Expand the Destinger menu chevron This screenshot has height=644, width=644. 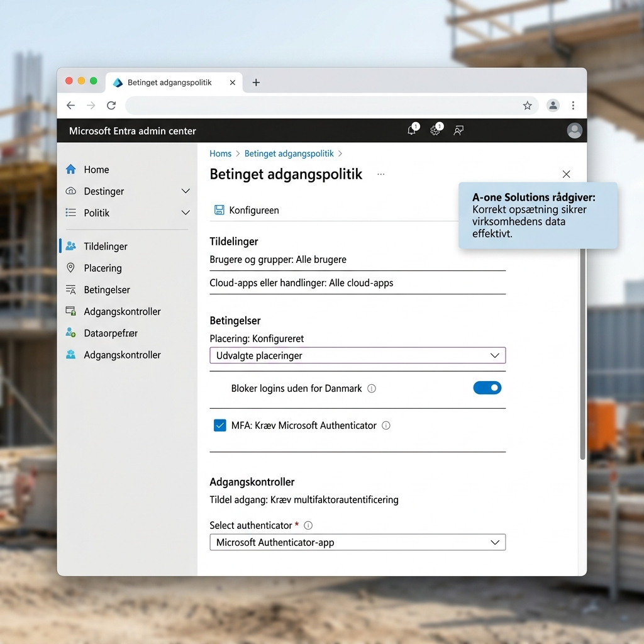tap(186, 191)
